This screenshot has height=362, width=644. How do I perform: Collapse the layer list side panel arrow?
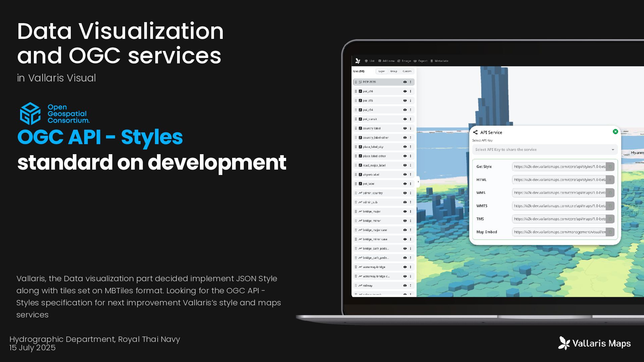[418, 182]
